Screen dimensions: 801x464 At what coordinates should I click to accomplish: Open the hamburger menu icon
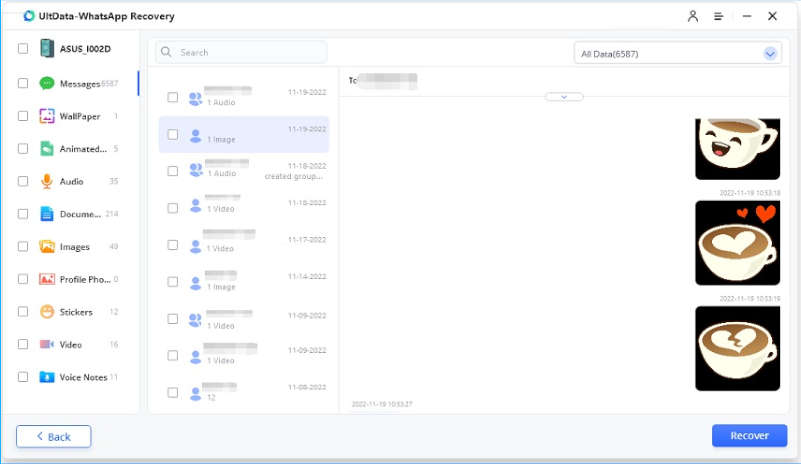pos(718,16)
